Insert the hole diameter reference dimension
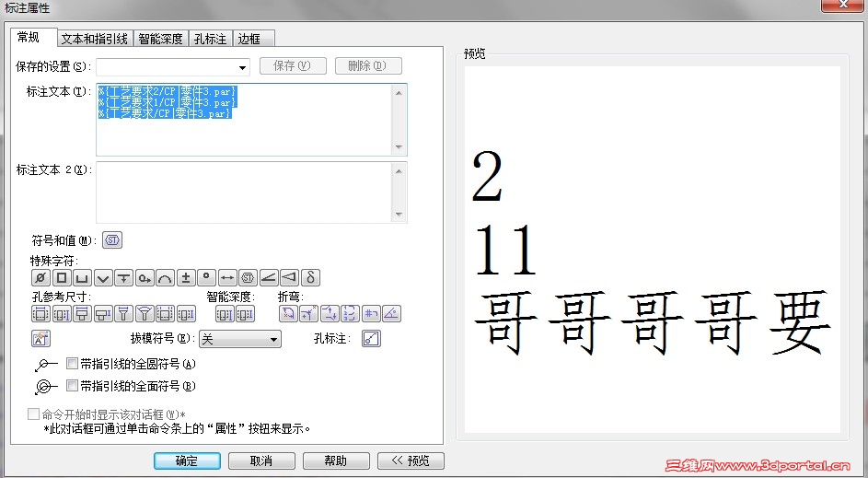Screen dimensions: 868x478 [x=41, y=314]
